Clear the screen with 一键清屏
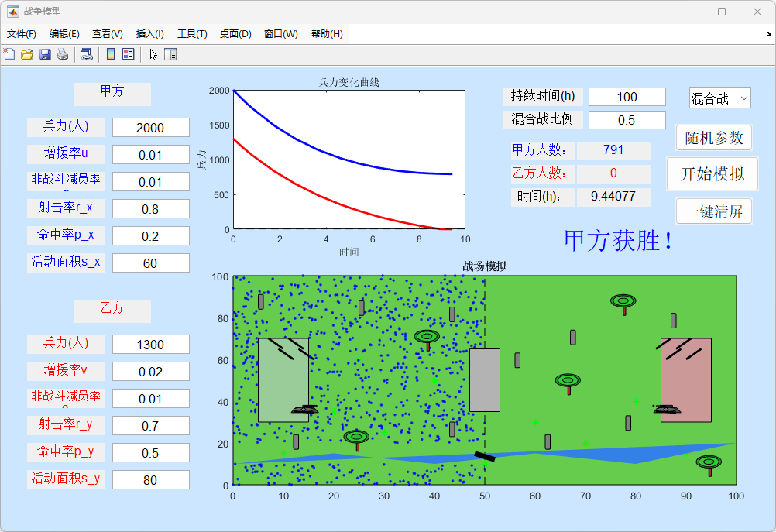Screen dimensions: 776x532 point(713,211)
